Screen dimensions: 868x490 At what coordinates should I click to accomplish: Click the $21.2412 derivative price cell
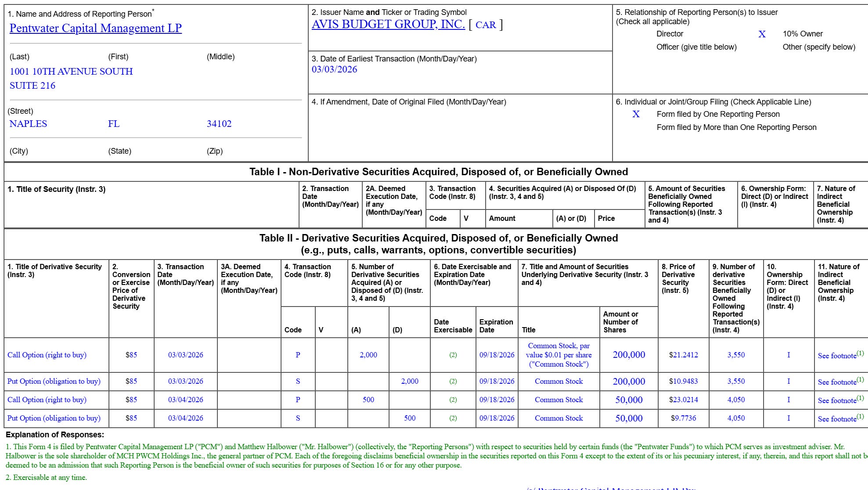(x=683, y=355)
